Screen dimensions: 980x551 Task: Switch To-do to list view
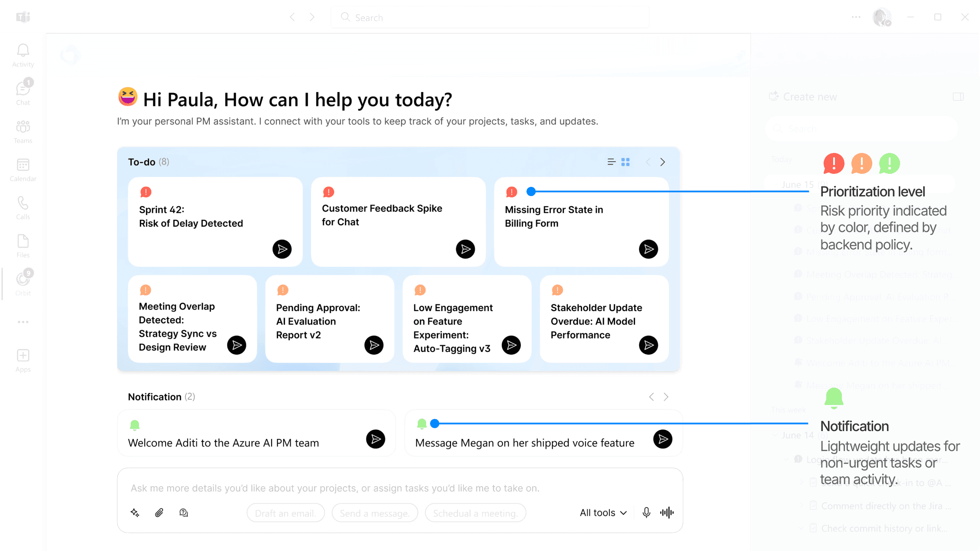point(611,162)
